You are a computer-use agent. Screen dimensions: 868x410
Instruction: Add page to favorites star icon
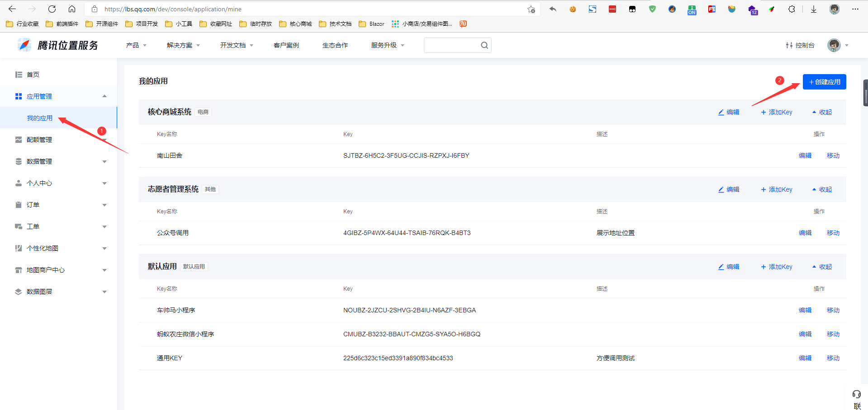(x=531, y=9)
